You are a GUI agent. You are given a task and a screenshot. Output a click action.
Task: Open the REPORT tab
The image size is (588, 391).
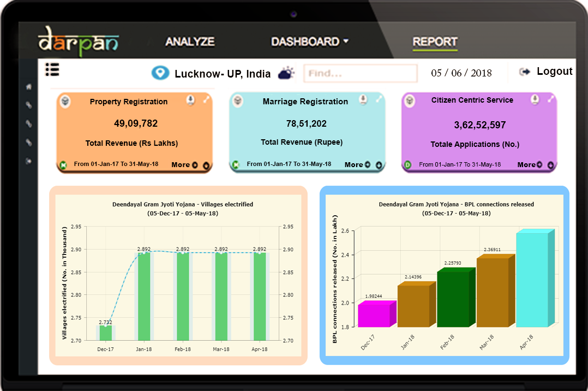tap(435, 42)
